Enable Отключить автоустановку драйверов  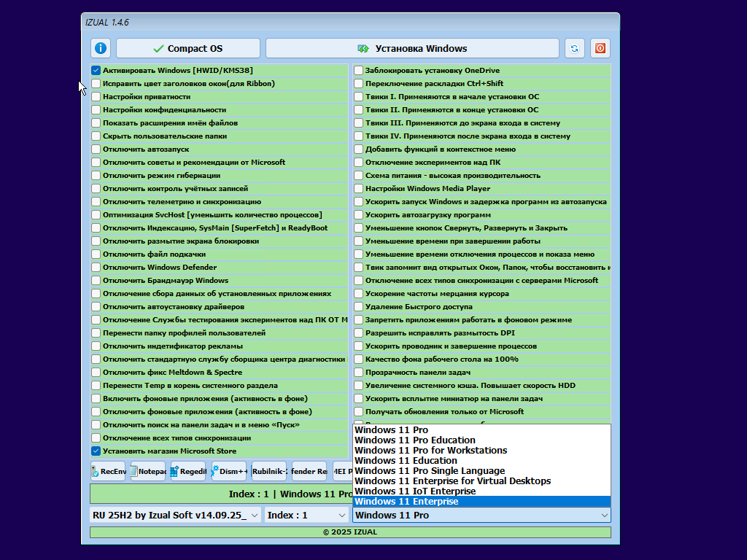96,307
